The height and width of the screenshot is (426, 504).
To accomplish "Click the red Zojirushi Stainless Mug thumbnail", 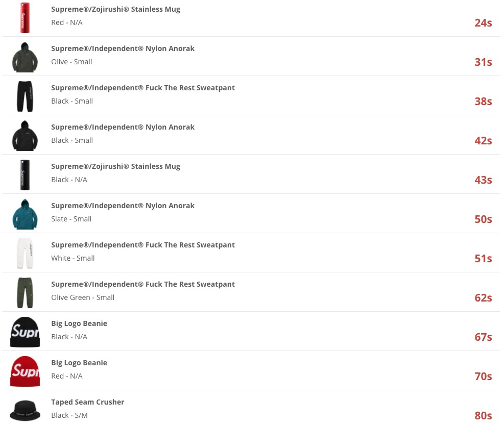I will pos(25,18).
